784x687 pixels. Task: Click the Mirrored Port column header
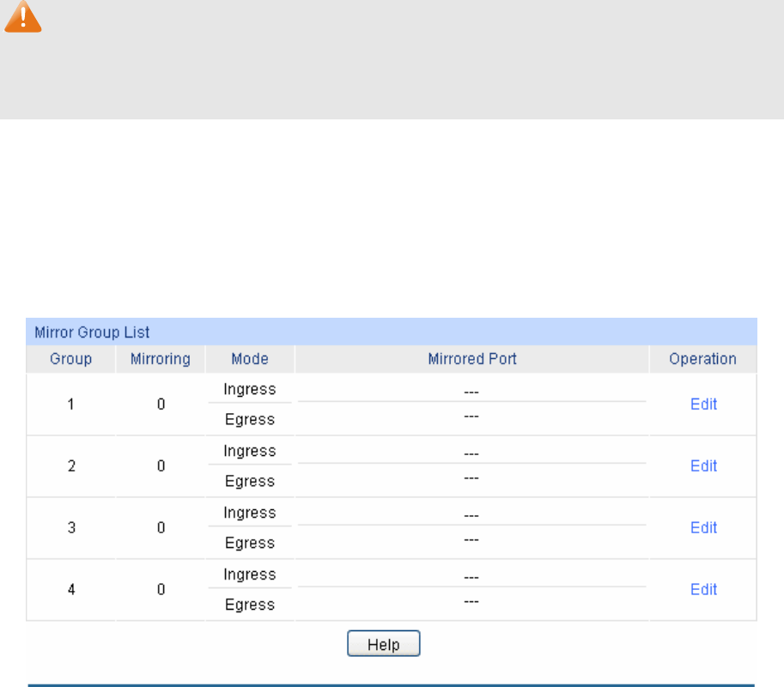[472, 359]
